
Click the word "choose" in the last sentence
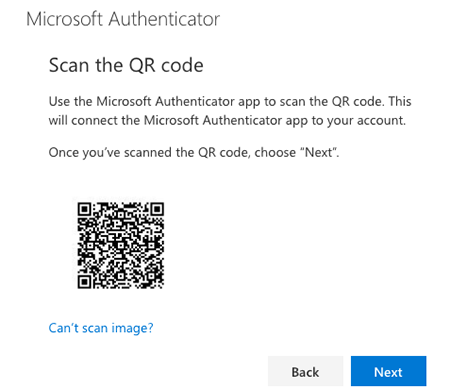pos(275,153)
